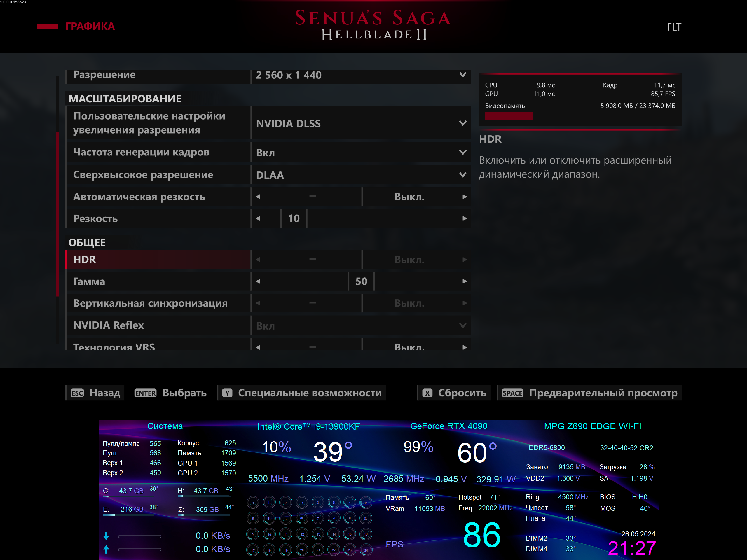Screen dimensions: 747x560
Task: Toggle Автоматическая резкость left arrow
Action: 258,197
